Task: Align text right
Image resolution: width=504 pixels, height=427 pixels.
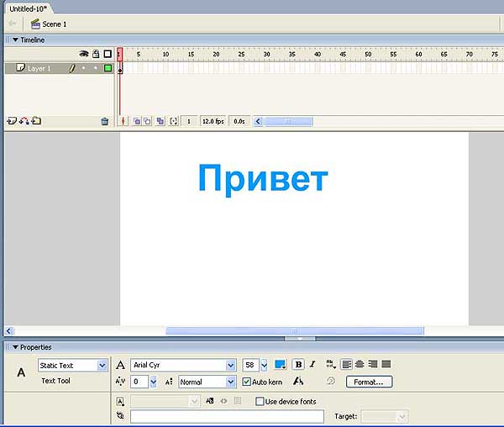Action: pyautogui.click(x=373, y=364)
